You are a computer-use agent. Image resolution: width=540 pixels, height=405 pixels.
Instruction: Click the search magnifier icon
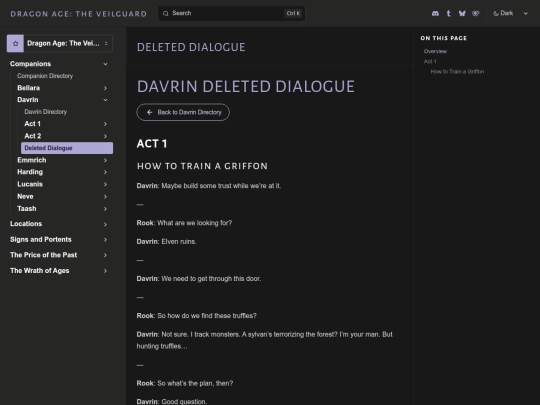166,13
